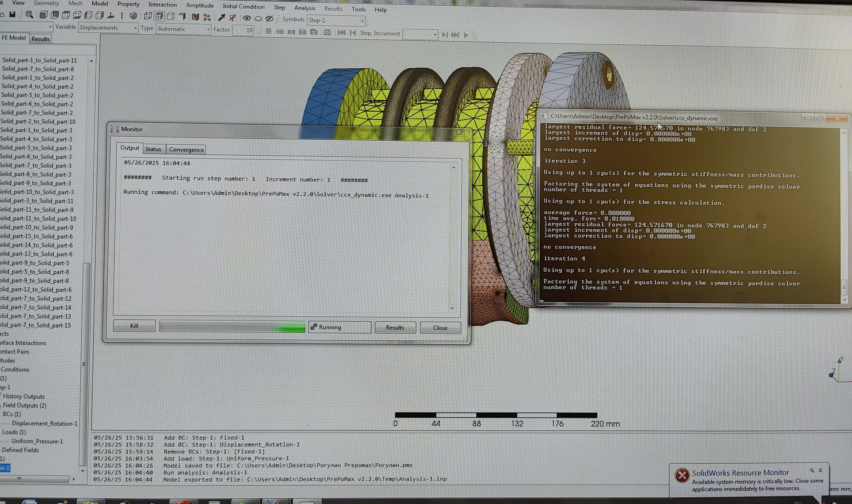852x504 pixels.
Task: Select Uniform_Pressure-1 load item
Action: click(x=37, y=441)
